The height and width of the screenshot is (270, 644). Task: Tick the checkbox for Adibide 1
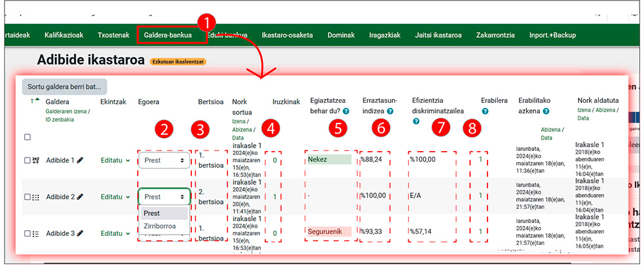click(x=27, y=160)
